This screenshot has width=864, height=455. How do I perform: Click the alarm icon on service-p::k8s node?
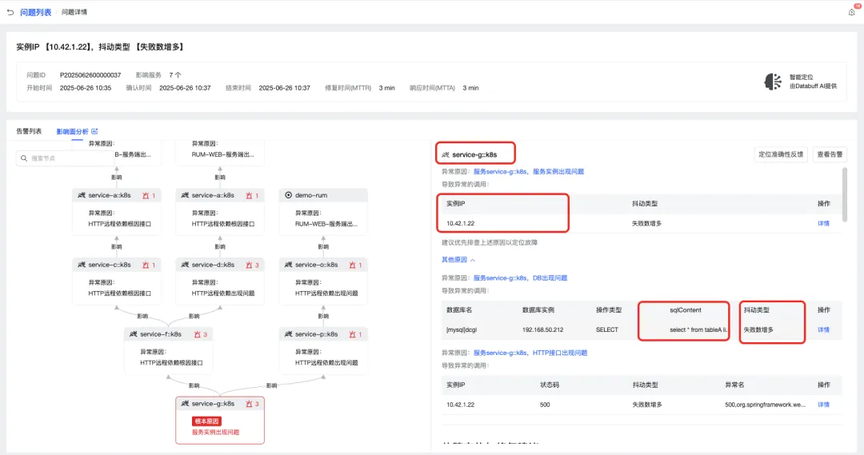coord(353,334)
